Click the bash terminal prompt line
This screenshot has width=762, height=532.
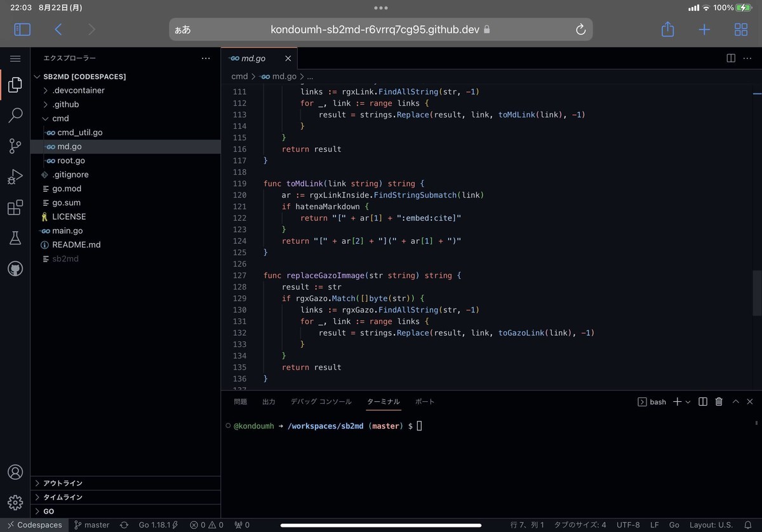tap(324, 426)
